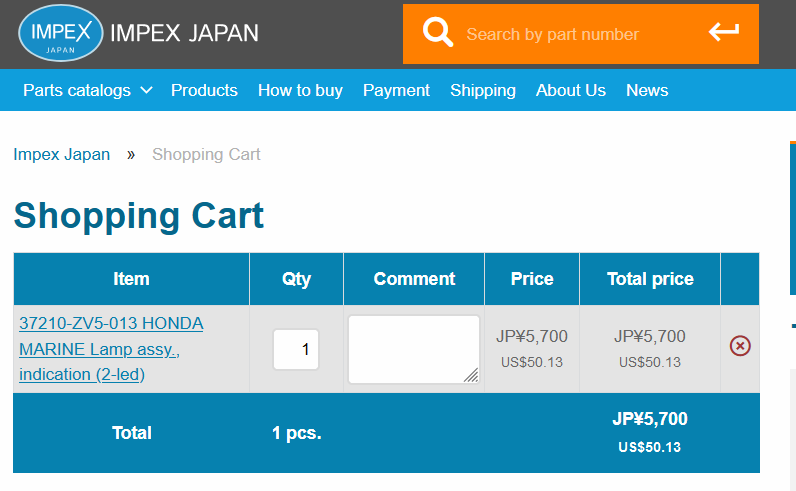Remove item with the red X icon

click(x=740, y=346)
